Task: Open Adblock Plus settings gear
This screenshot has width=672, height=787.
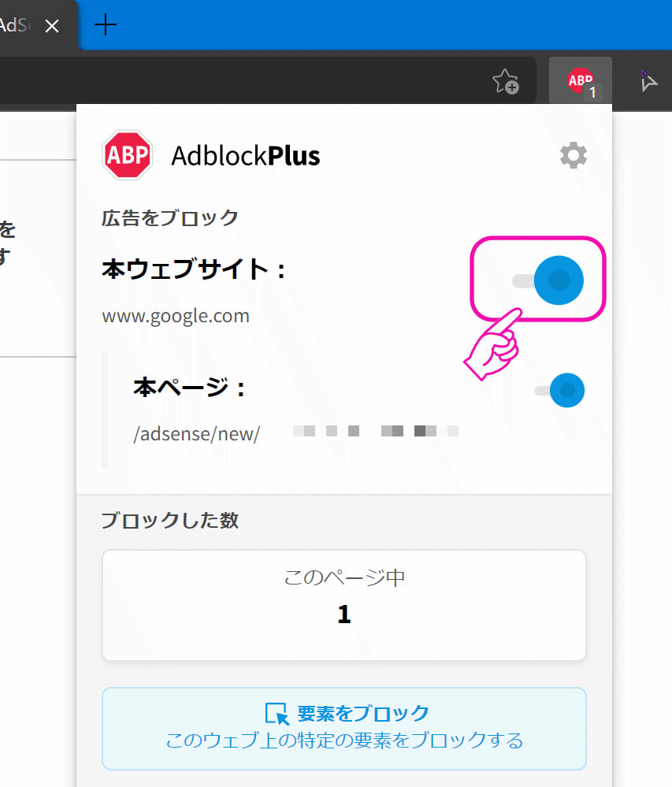Action: (574, 155)
